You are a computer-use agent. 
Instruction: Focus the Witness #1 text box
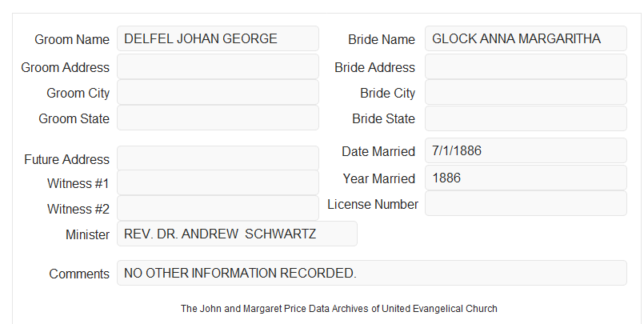coord(218,182)
